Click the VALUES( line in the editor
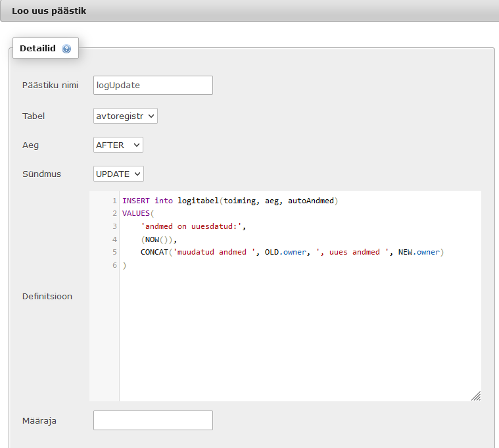499x448 pixels. click(138, 213)
